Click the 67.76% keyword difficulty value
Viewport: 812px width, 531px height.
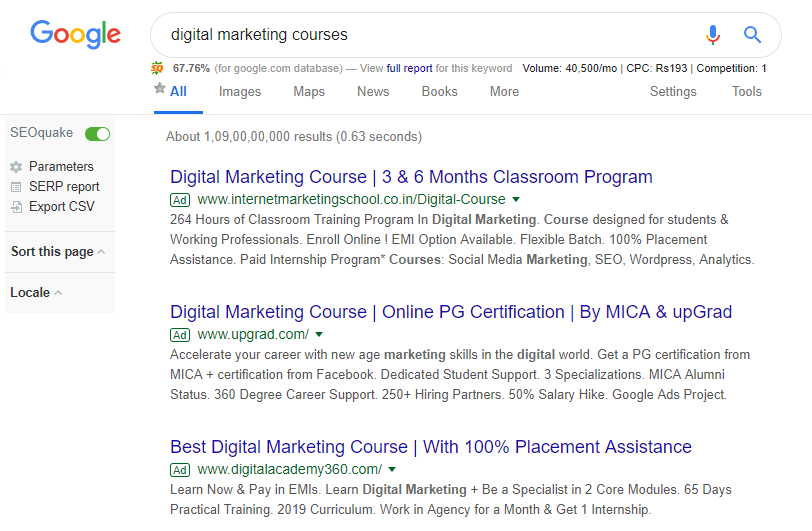[191, 68]
